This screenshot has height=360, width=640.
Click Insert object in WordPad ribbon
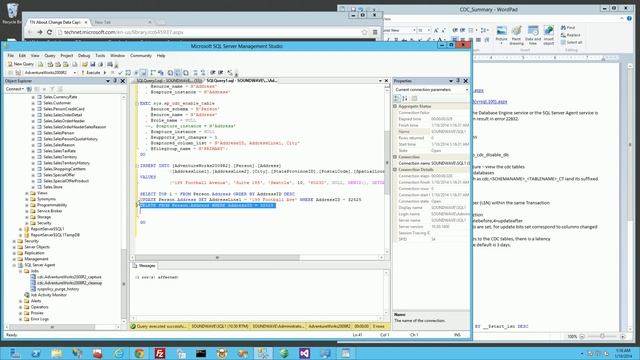(x=549, y=35)
